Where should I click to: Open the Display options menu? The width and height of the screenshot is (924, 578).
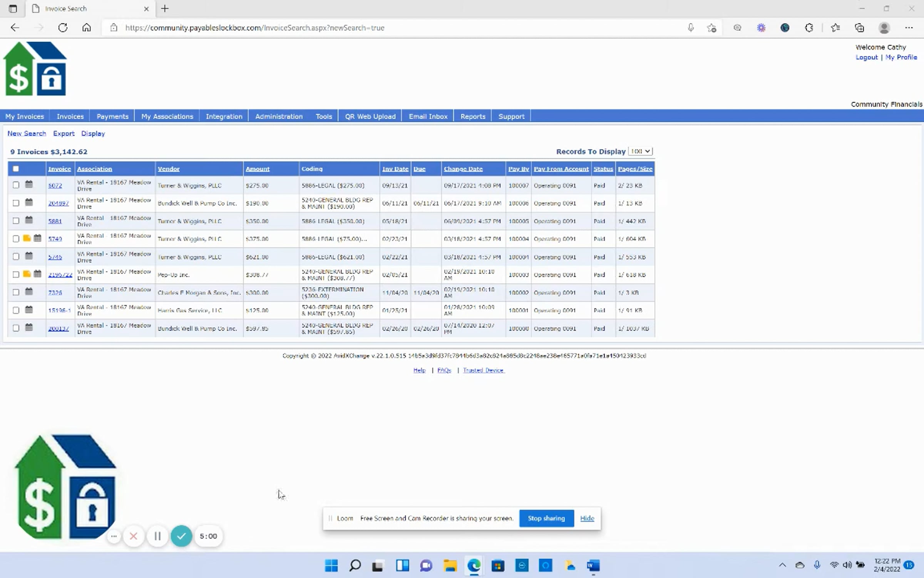coord(93,133)
